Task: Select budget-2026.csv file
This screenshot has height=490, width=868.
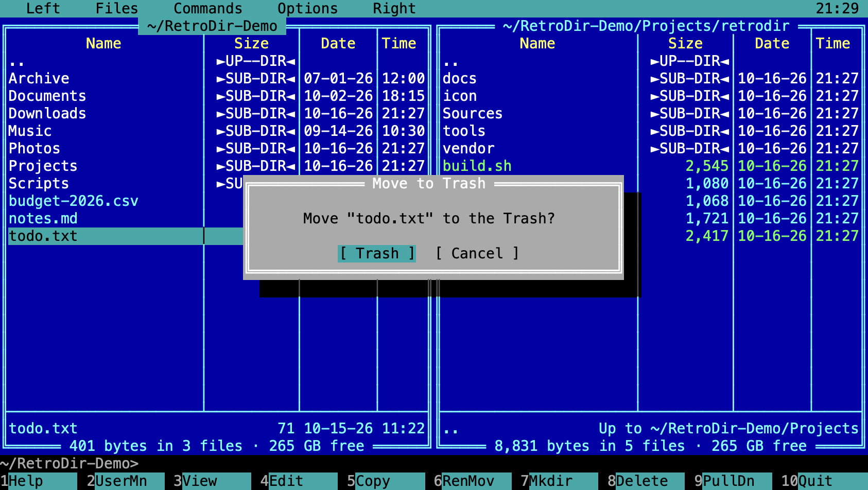Action: click(126, 201)
